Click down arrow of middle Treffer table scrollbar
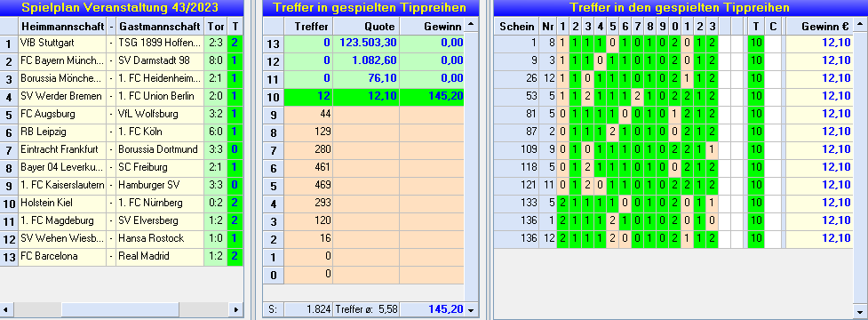The height and width of the screenshot is (320, 868). (471, 309)
